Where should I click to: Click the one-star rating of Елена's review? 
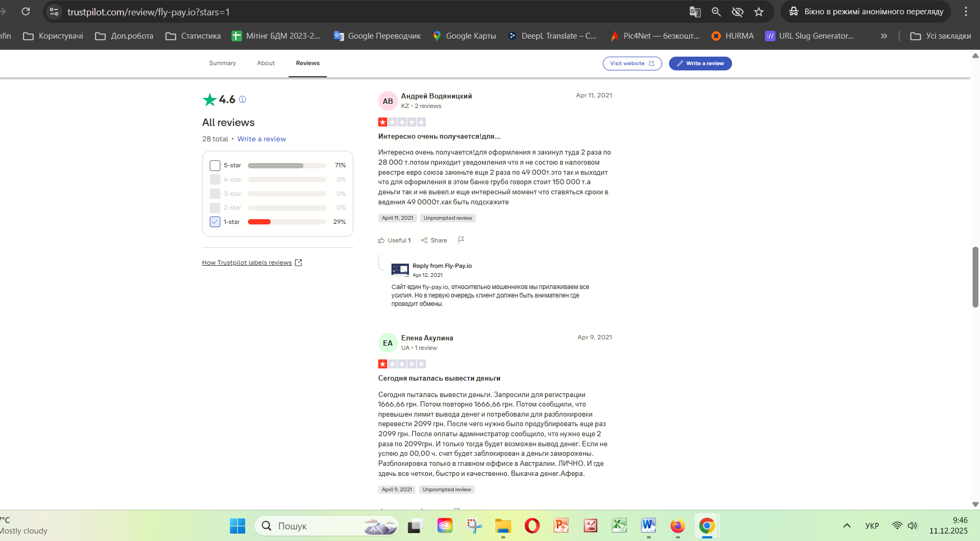402,364
